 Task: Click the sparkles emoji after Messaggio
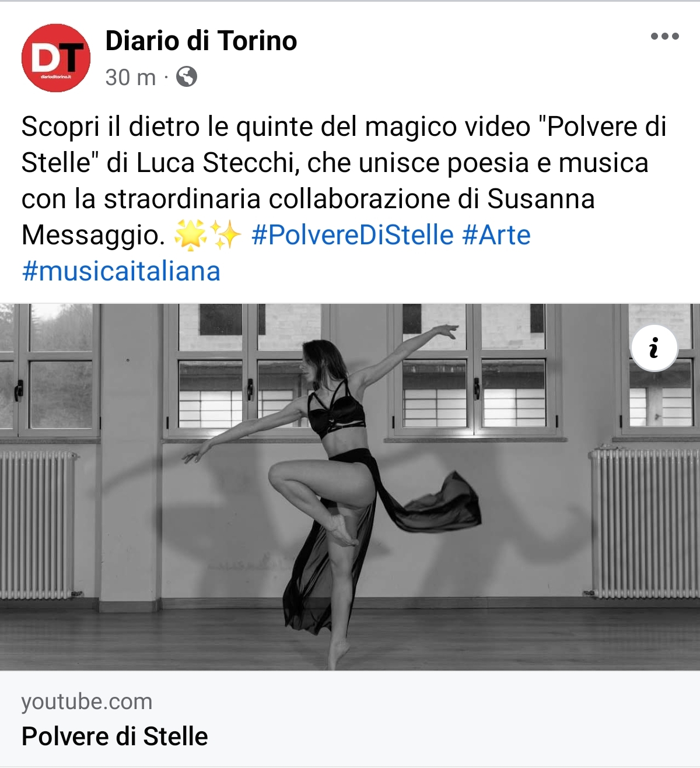(225, 236)
